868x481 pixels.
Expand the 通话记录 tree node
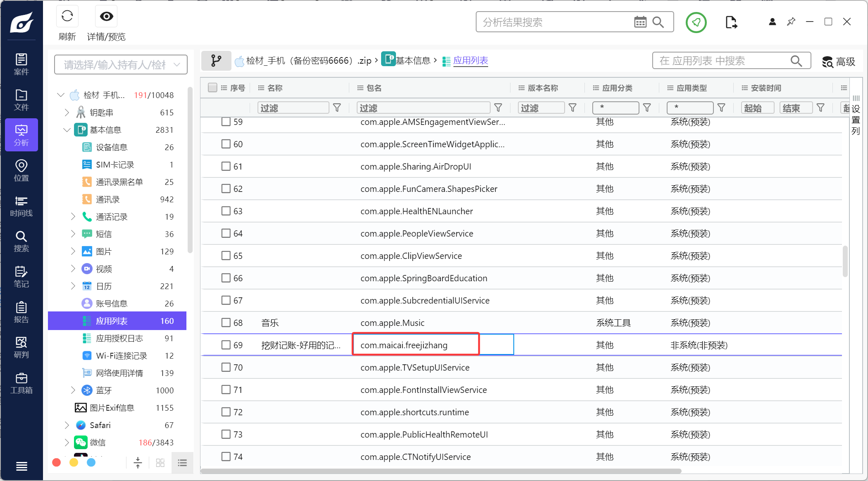(x=73, y=217)
